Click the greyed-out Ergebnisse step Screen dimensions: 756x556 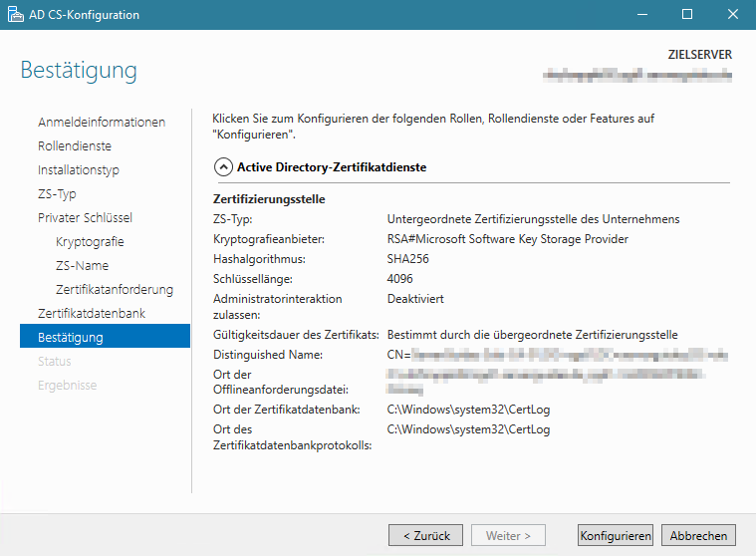pos(68,386)
